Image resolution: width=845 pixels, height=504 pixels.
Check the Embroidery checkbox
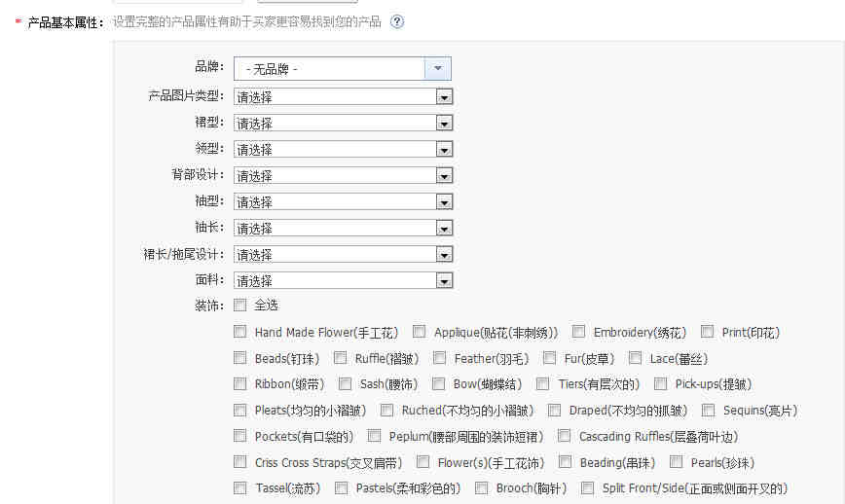tap(578, 331)
